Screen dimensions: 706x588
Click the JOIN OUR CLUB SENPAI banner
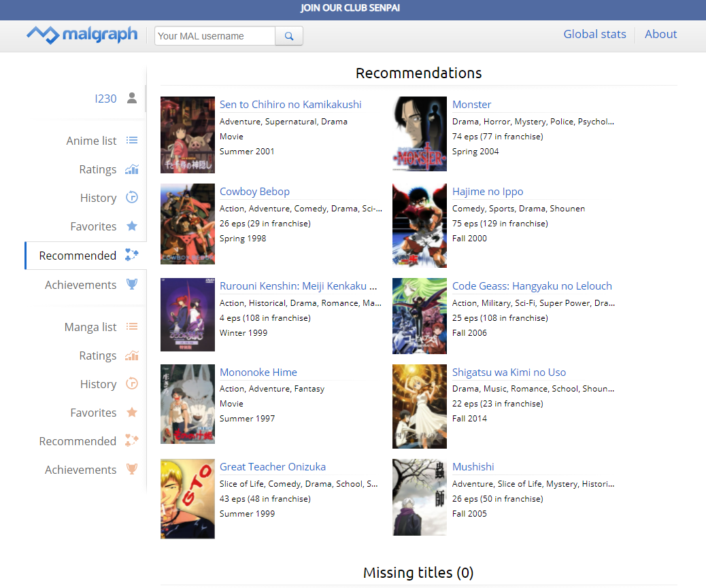tap(350, 8)
